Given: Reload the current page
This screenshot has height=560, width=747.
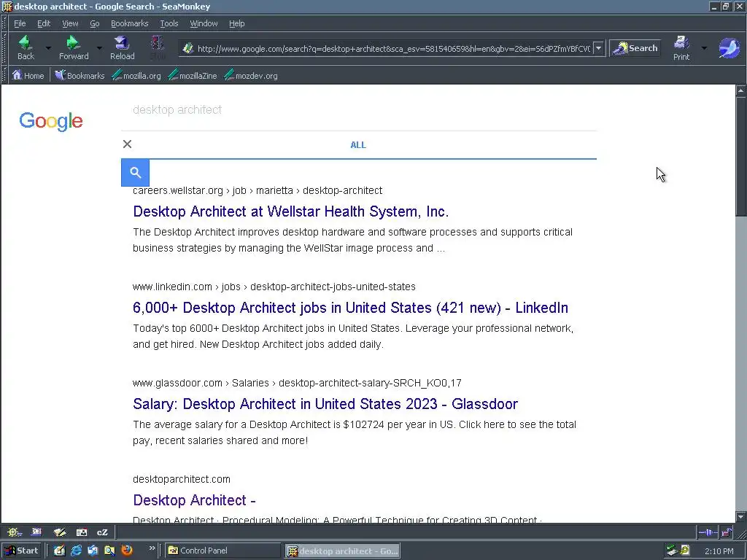Looking at the screenshot, I should [122, 43].
